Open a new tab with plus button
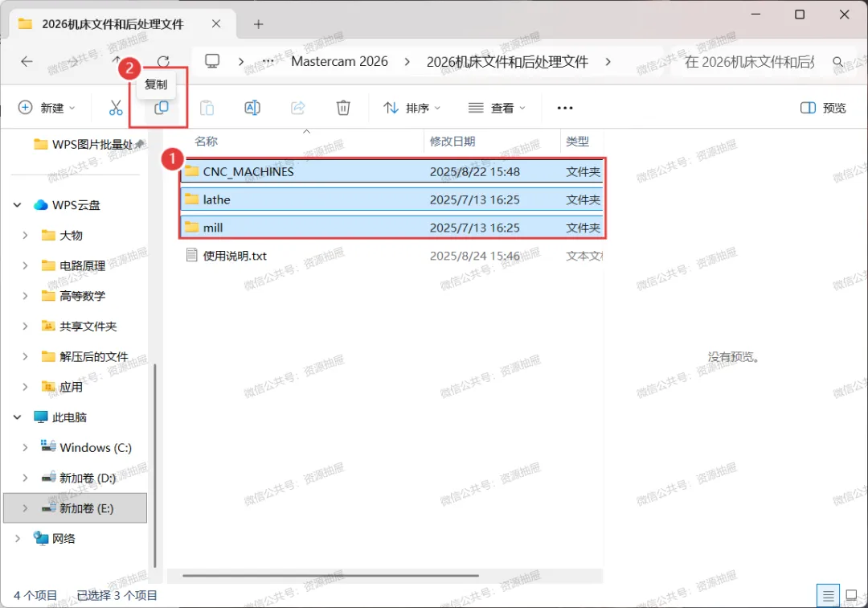868x608 pixels. (258, 24)
